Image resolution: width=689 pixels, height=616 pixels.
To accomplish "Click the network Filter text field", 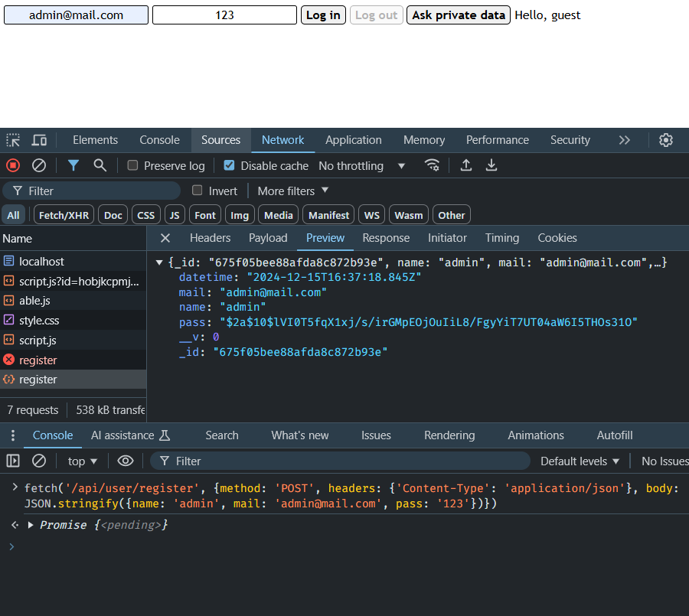I will (91, 191).
